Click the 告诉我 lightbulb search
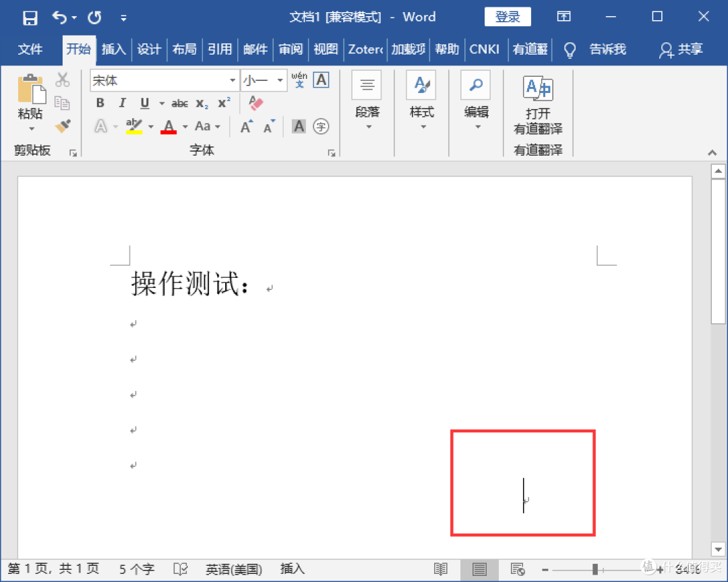The width and height of the screenshot is (728, 582). [595, 49]
